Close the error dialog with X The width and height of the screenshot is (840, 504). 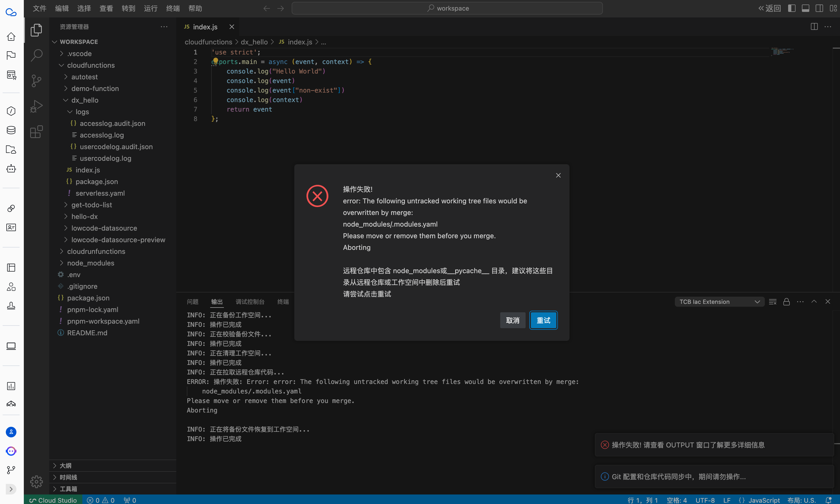[558, 175]
